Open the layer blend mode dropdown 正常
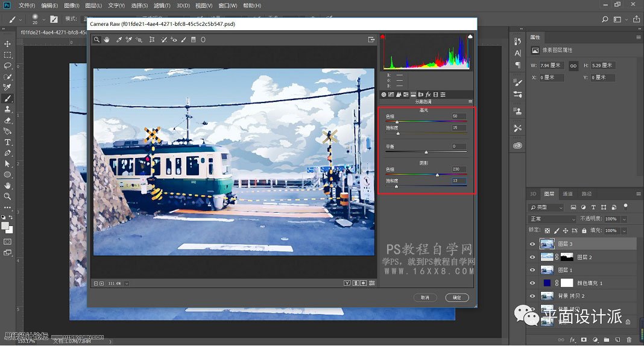Screen dimensions: 644x346 pos(553,219)
